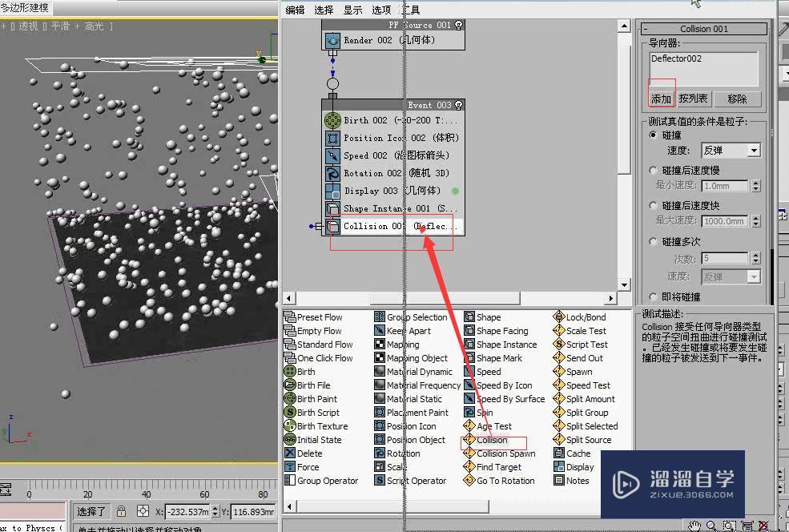
Task: Select the Age Test icon
Action: point(469,425)
